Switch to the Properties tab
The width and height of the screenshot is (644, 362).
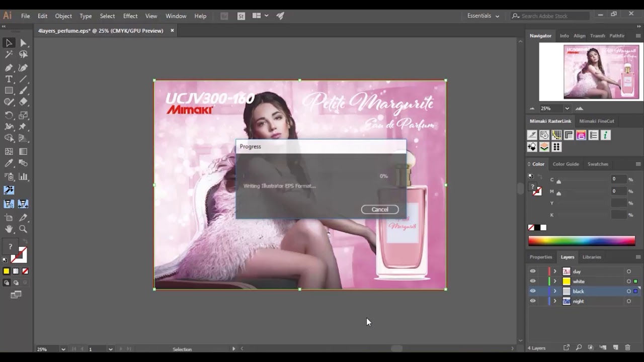pos(541,257)
